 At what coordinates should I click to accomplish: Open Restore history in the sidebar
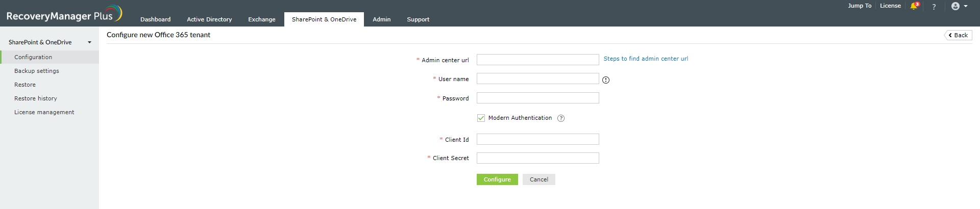[x=36, y=98]
